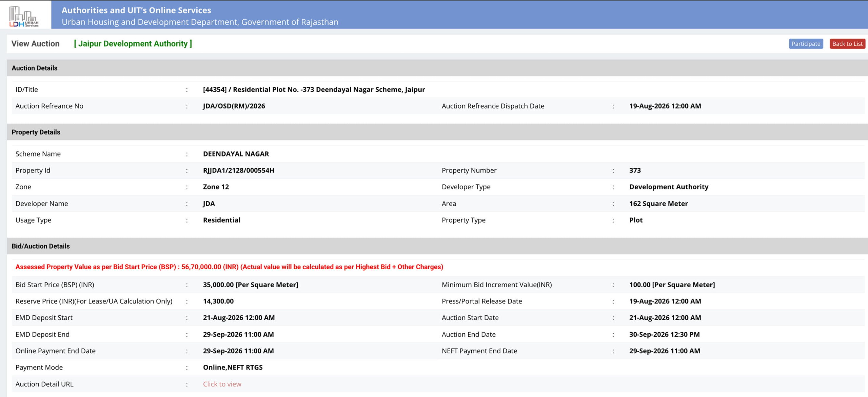Click the Zone 12 value

[216, 187]
